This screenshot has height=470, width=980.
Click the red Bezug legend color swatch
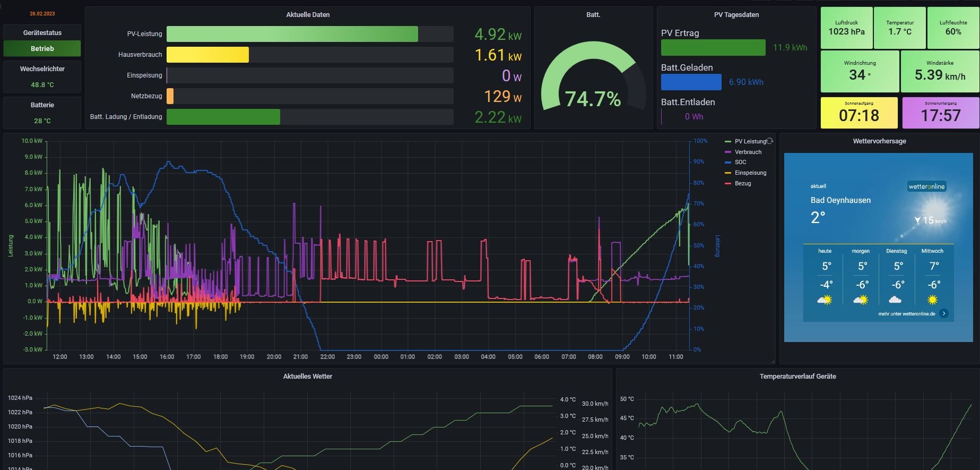tap(728, 183)
